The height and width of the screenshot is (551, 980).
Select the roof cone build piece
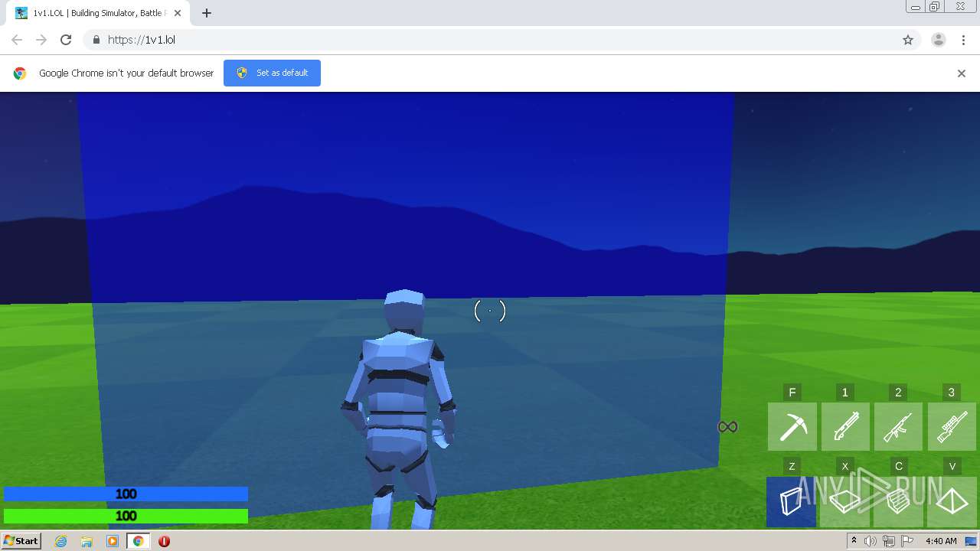[952, 501]
